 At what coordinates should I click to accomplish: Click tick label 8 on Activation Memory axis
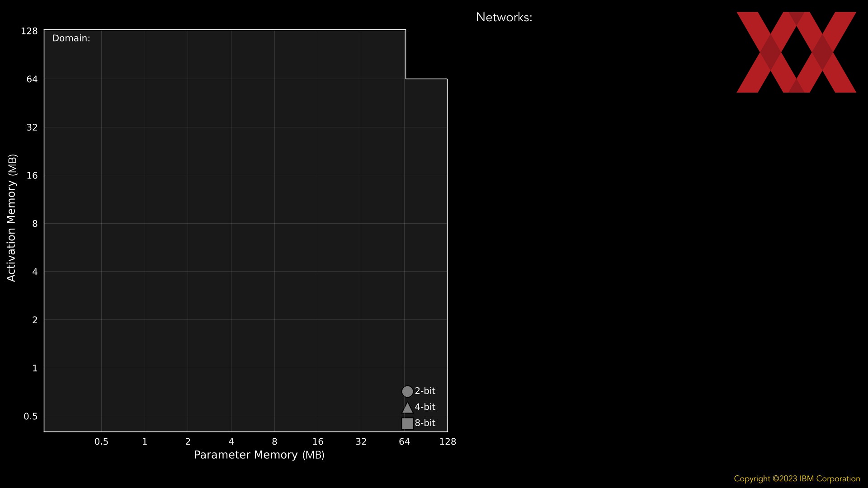pos(35,224)
